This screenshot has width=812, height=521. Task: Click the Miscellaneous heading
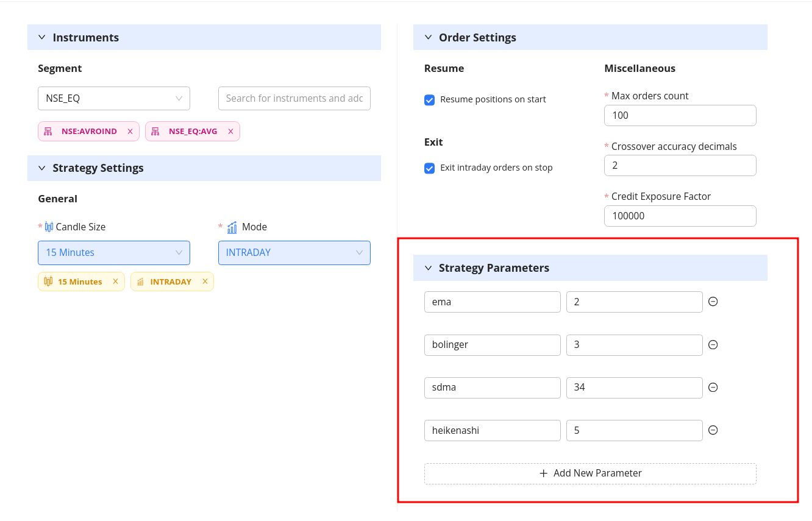click(x=639, y=68)
